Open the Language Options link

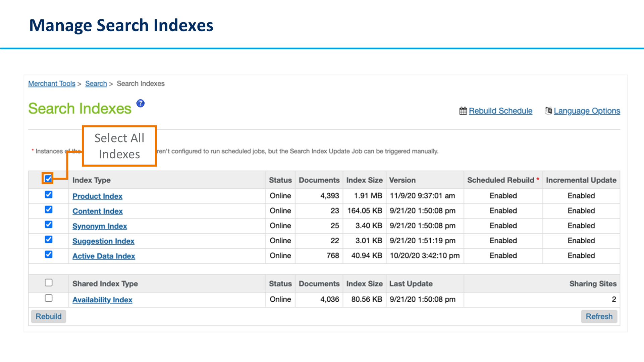(x=587, y=111)
